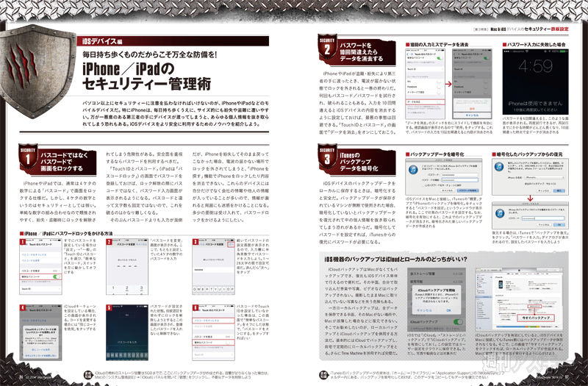Click the iOSデバイス編 header bar
The width and height of the screenshot is (588, 386).
(173, 41)
